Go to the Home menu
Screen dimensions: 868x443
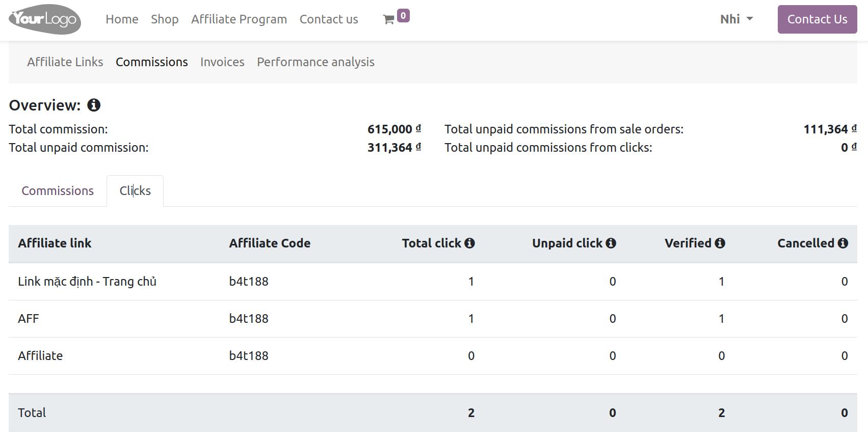(122, 19)
